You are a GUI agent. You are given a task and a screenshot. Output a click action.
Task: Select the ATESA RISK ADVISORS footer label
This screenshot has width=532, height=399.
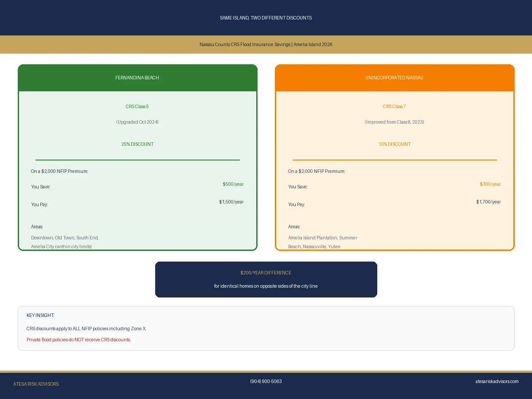[36, 384]
